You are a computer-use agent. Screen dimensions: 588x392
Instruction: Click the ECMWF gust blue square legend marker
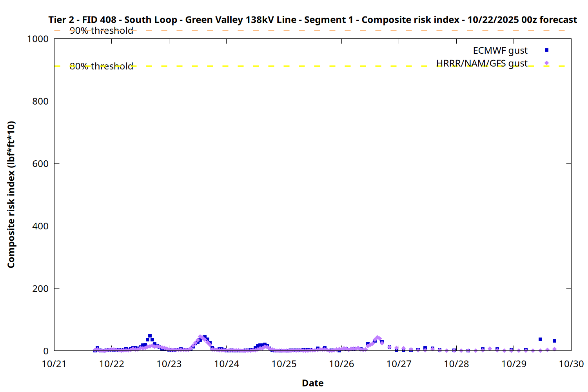point(546,50)
